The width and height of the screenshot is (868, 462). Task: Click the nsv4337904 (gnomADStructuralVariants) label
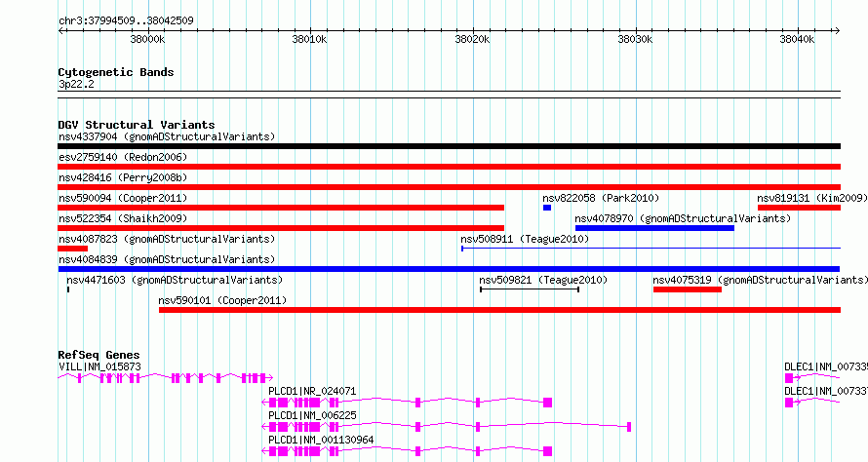pos(167,136)
